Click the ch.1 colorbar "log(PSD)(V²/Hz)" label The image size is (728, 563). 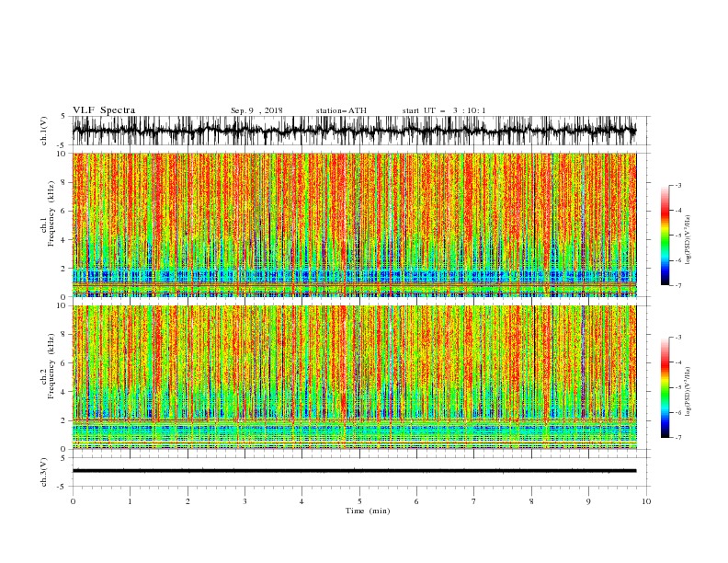(688, 240)
